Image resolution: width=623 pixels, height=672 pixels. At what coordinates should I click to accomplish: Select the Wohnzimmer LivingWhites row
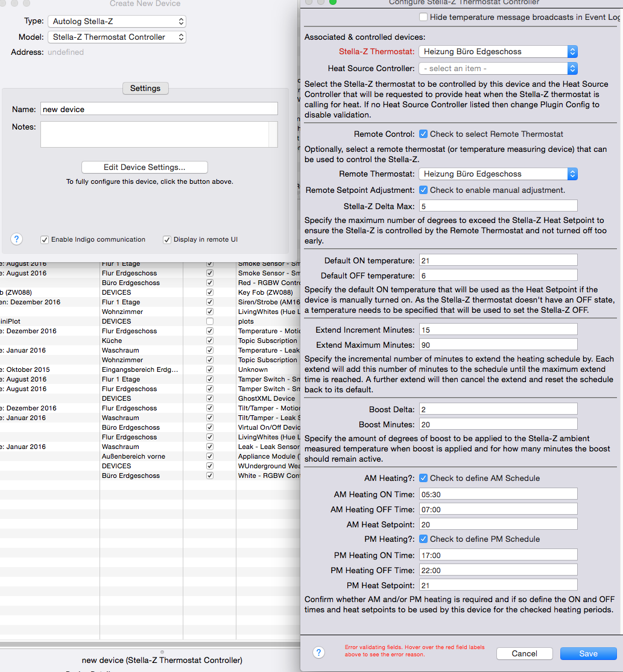[x=150, y=312]
